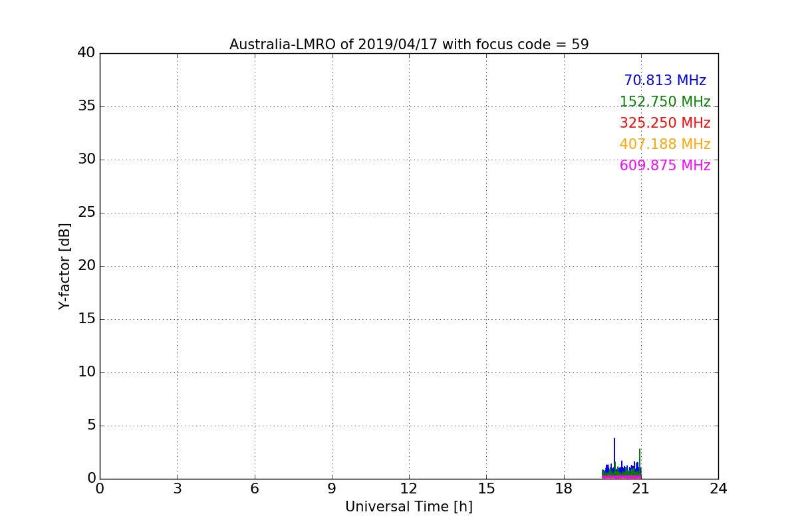Click the 70.813 MHz legend label
This screenshot has width=798, height=532.
664,80
